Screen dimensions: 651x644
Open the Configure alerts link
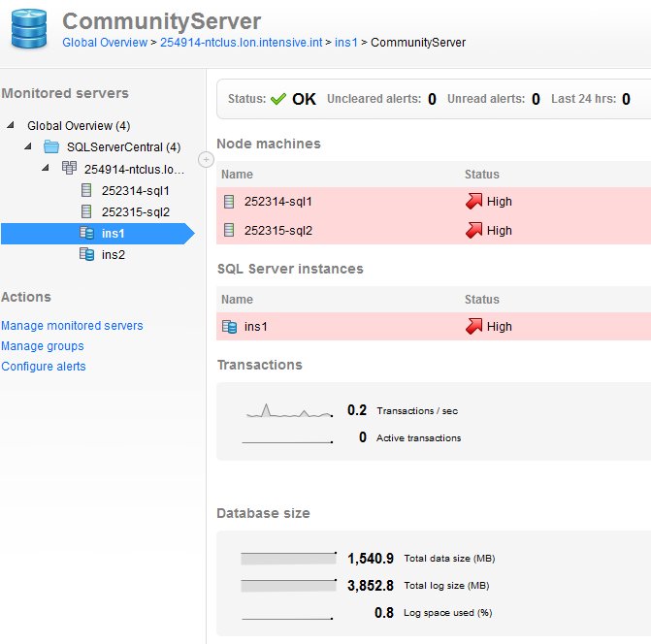(44, 367)
